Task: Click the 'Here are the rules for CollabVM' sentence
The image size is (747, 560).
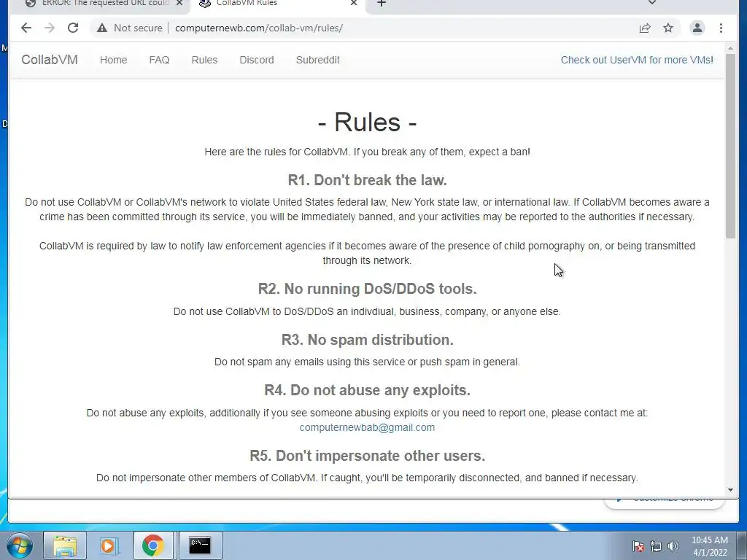Action: (368, 152)
